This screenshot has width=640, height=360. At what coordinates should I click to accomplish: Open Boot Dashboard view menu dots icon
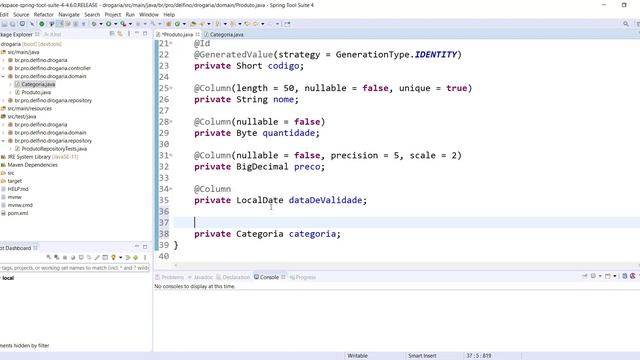[145, 257]
